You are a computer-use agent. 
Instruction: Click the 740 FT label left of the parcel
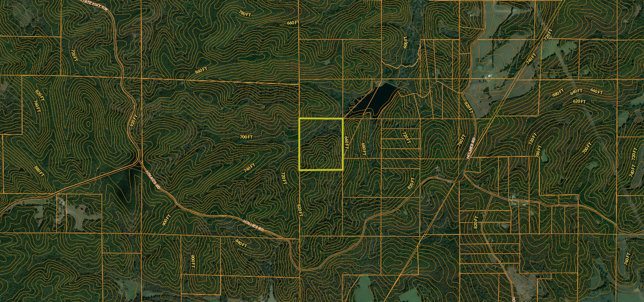point(250,168)
